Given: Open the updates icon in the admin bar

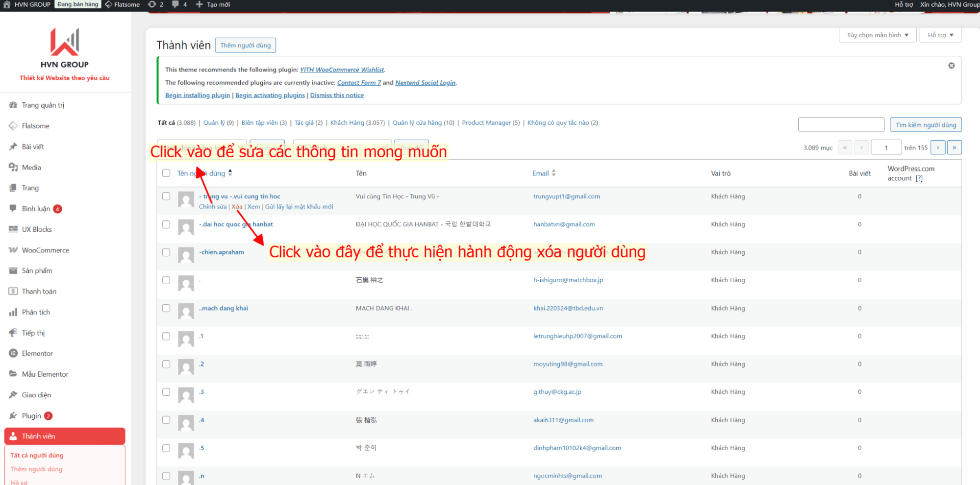Looking at the screenshot, I should [152, 4].
